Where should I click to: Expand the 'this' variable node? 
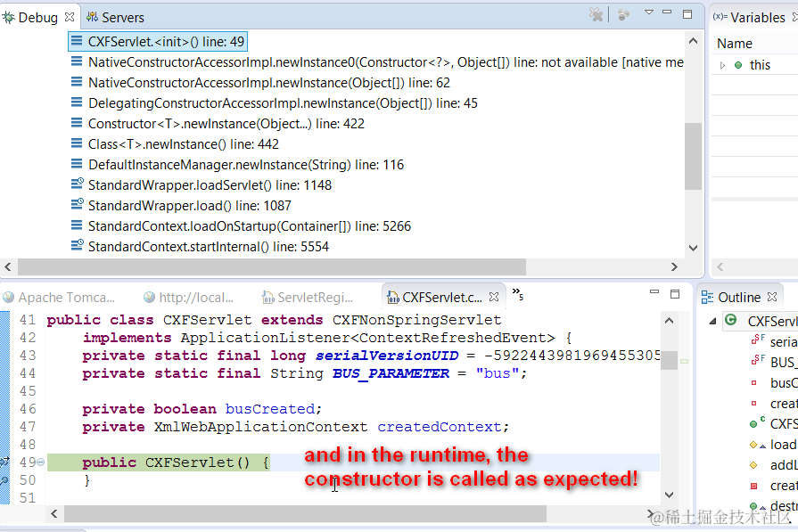722,65
